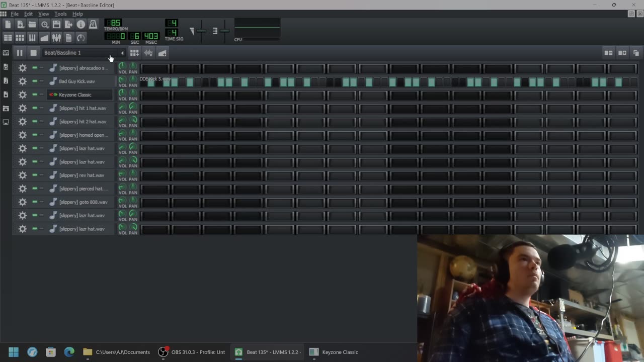The width and height of the screenshot is (644, 362).
Task: Show the Beat+Bassline Editor via toolbar icon
Action: pos(20,38)
